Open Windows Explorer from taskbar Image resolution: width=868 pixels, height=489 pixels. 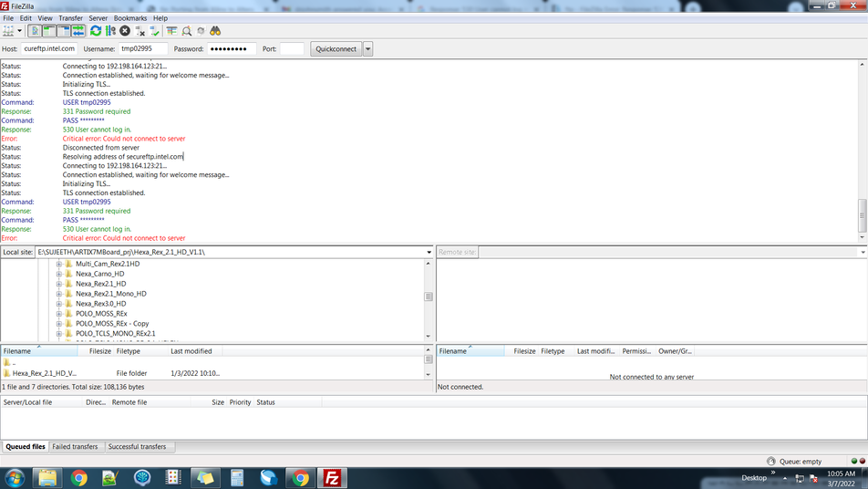(x=47, y=478)
